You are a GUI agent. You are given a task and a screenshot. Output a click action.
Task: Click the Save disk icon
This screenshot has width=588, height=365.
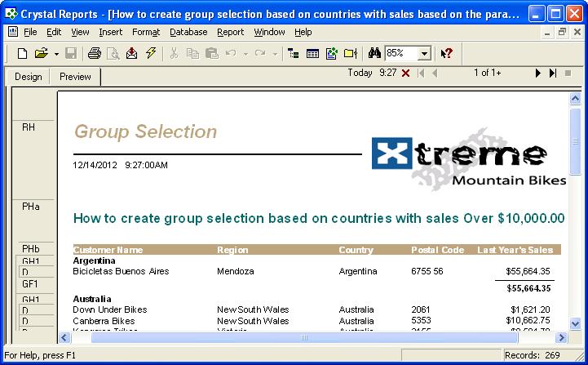(71, 54)
